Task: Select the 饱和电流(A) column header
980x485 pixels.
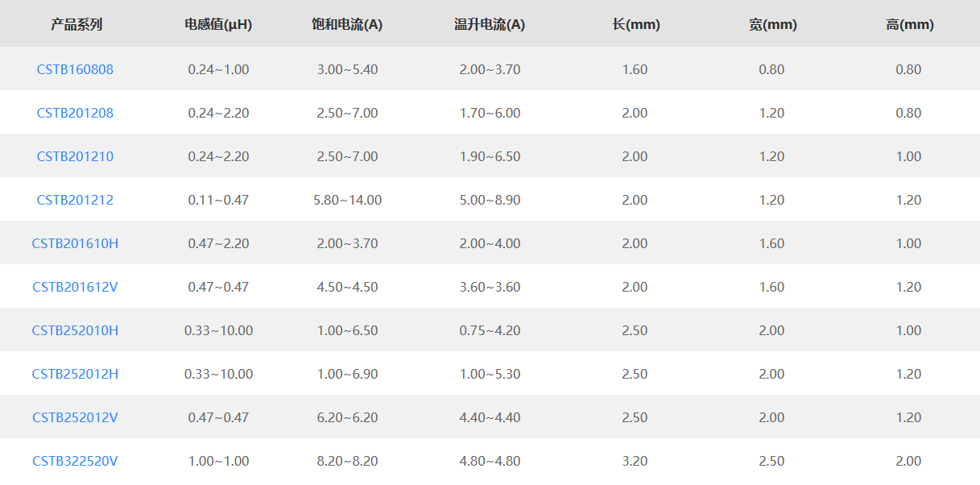Action: (x=347, y=24)
